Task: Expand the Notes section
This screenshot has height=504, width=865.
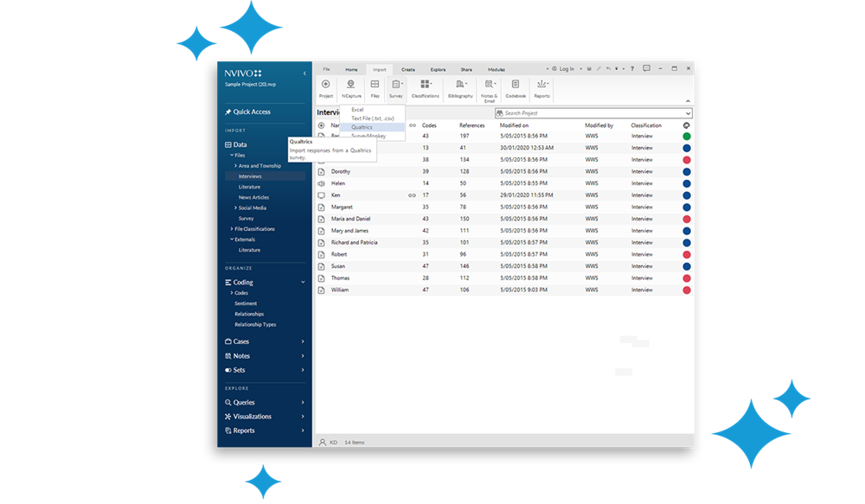Action: pos(303,356)
